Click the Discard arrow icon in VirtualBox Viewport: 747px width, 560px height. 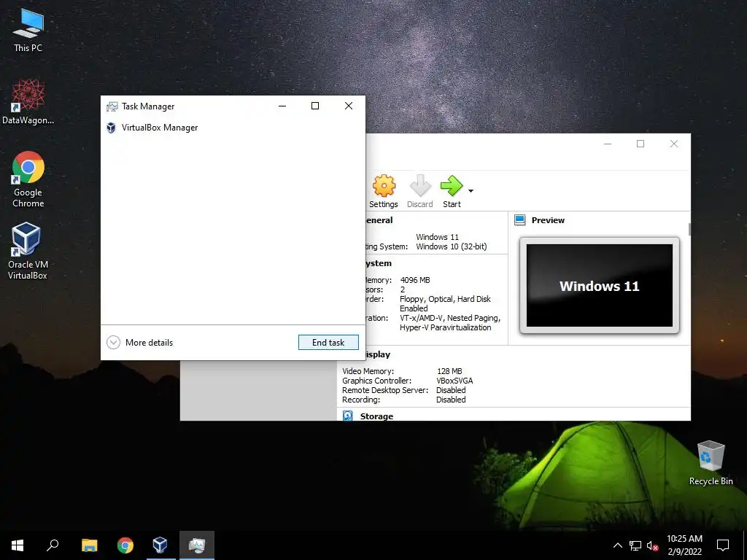coord(419,186)
